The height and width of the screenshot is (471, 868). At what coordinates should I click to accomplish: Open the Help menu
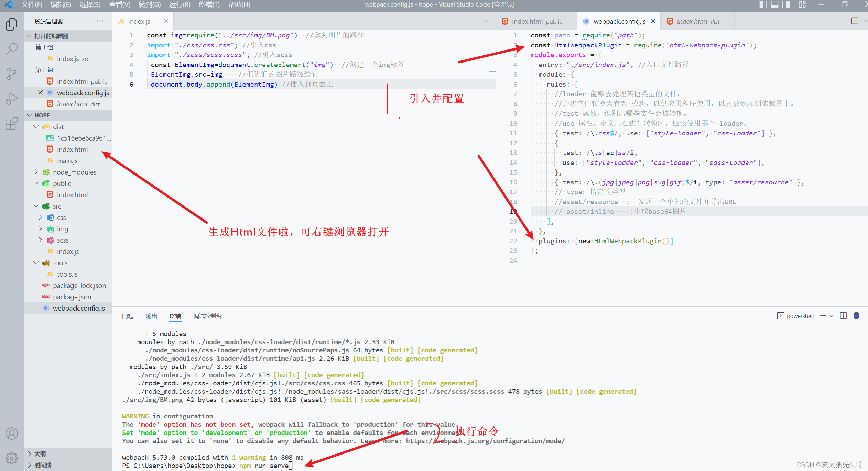pyautogui.click(x=239, y=4)
